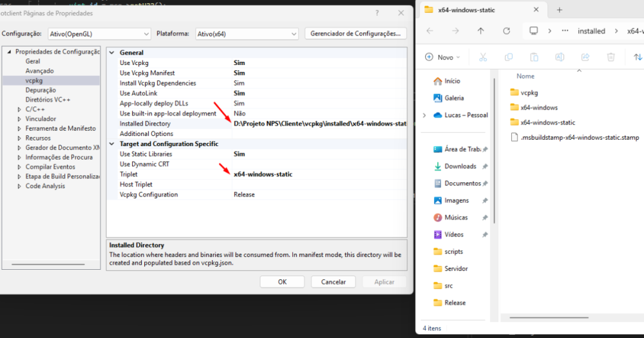Select Depuração in the property tree

pos(41,90)
